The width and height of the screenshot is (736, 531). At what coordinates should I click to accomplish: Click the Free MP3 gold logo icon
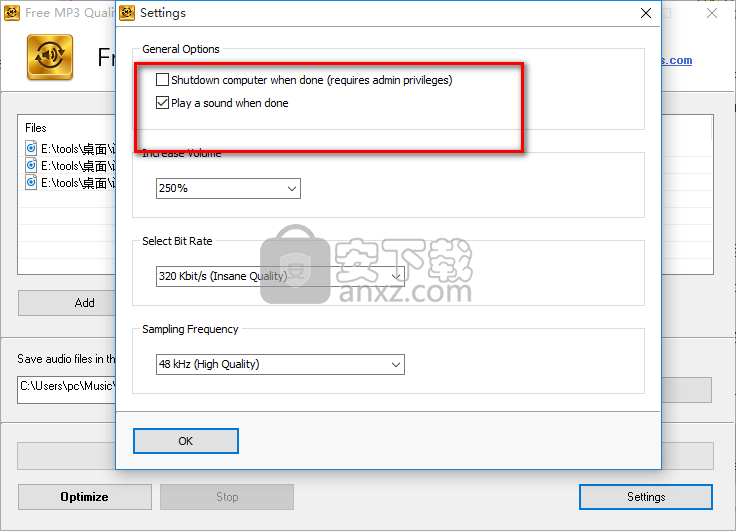click(x=50, y=57)
